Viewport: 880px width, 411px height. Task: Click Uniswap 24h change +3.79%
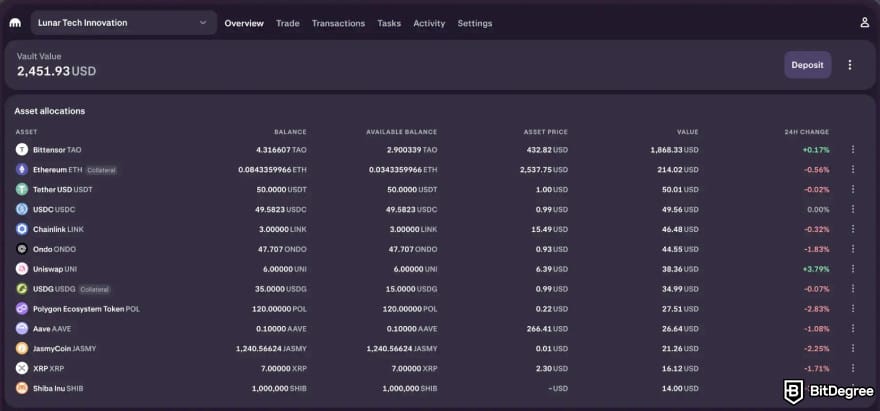815,269
